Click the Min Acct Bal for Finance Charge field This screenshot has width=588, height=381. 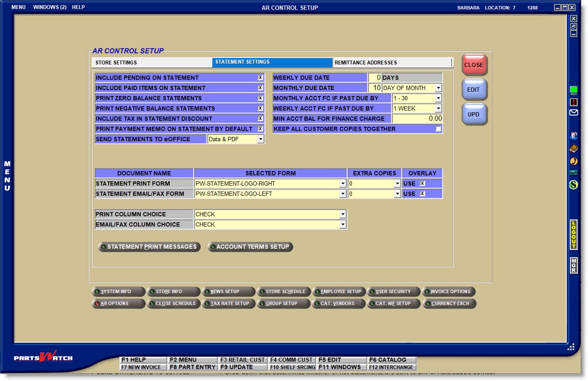[417, 119]
